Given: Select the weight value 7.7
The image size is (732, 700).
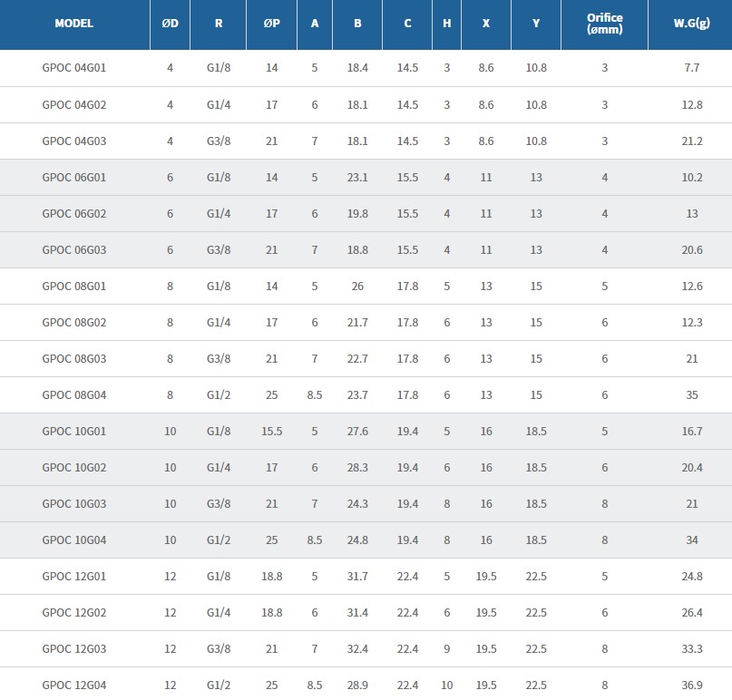Looking at the screenshot, I should click(692, 68).
